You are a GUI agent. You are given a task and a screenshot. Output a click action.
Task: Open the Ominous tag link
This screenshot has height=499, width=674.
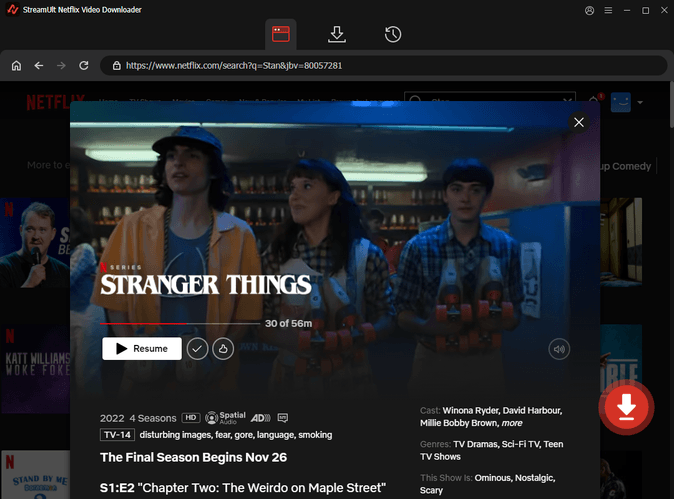(x=493, y=478)
